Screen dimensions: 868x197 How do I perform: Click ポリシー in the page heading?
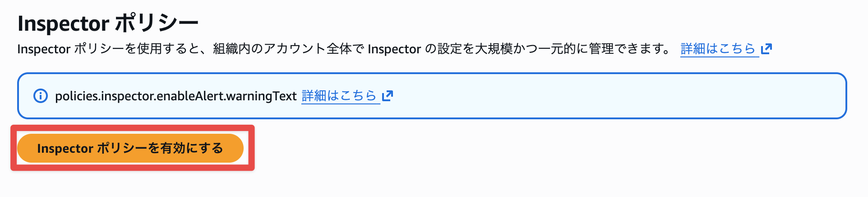pyautogui.click(x=157, y=23)
